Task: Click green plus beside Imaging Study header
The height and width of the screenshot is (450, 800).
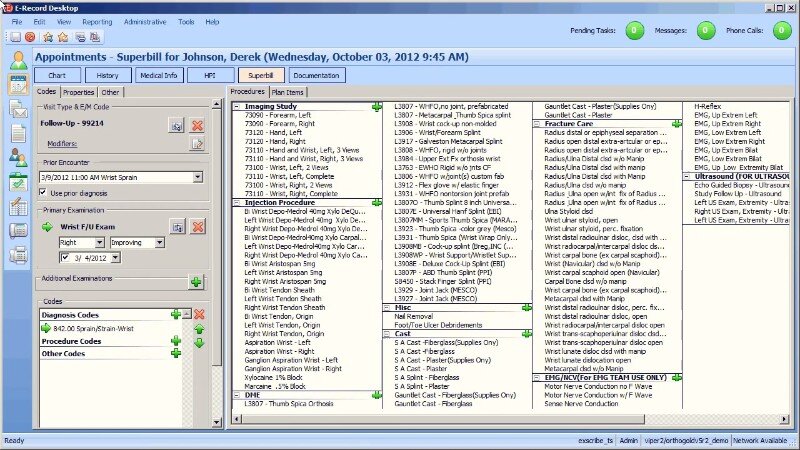Action: (x=377, y=106)
